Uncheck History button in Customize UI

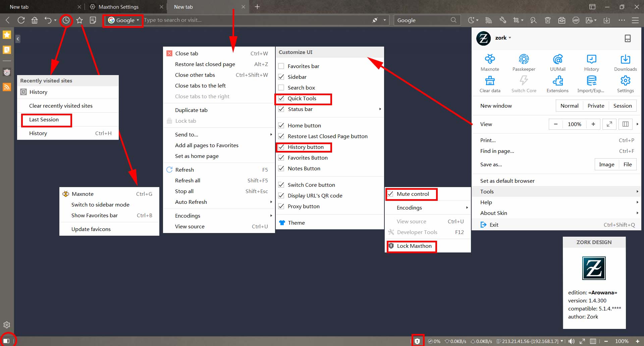coord(281,147)
